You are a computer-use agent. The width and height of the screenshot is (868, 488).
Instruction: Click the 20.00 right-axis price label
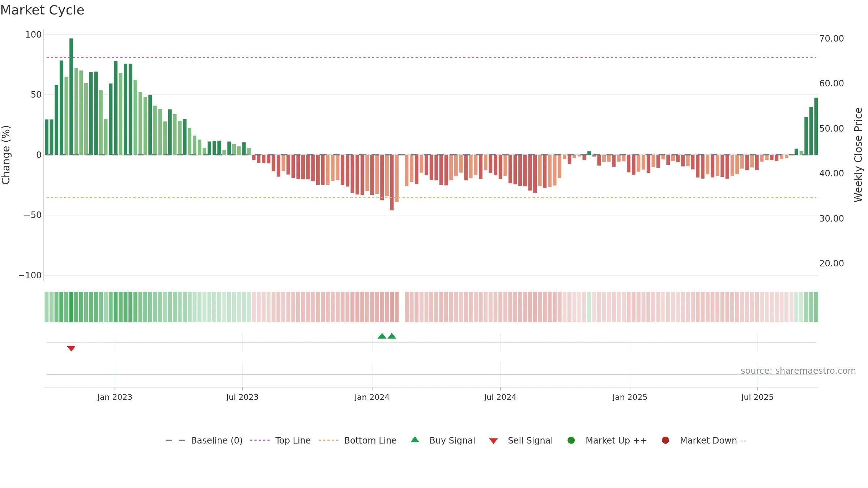(831, 264)
